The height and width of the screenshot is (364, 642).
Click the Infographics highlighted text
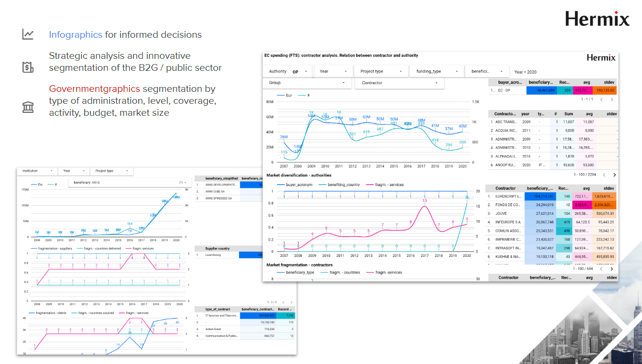[76, 34]
